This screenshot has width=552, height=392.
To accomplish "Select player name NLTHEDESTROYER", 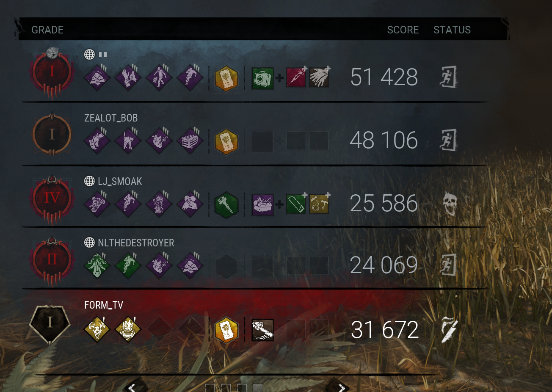I will [136, 243].
